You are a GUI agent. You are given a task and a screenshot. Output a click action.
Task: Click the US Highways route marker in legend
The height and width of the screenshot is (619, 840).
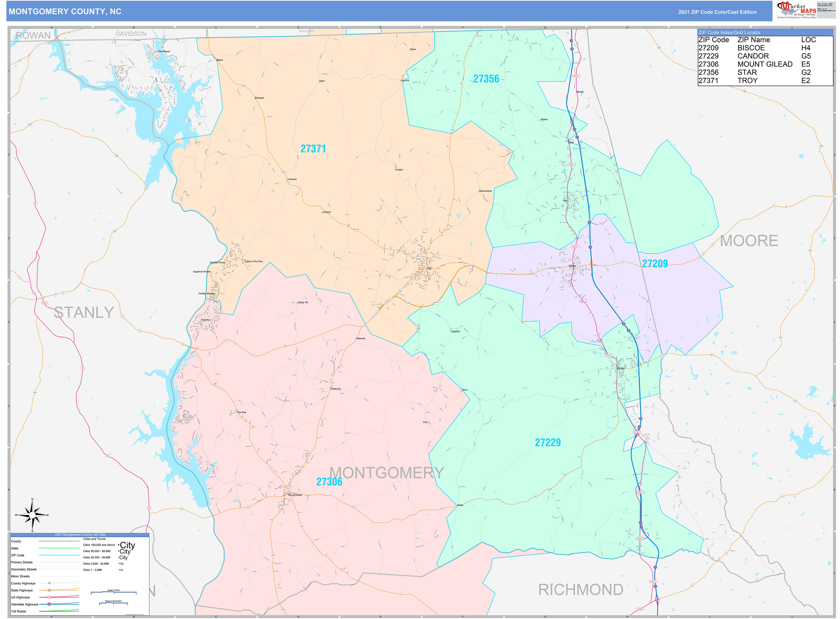49,597
